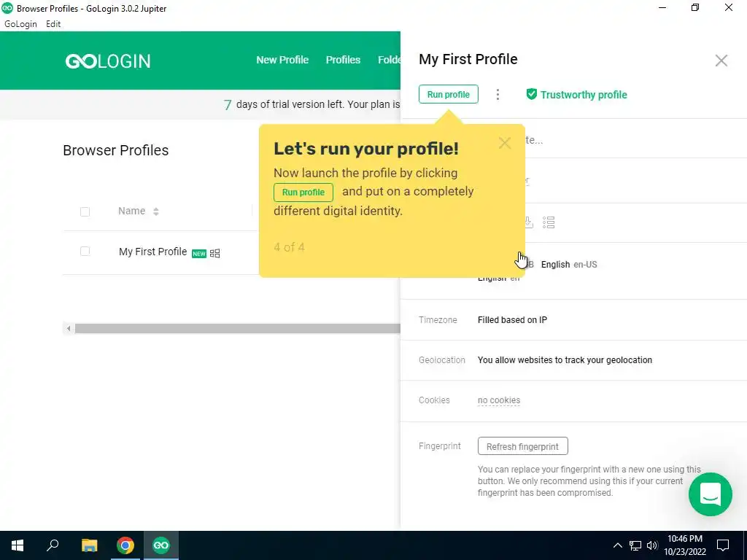This screenshot has width=747, height=560.
Task: Click the Browser Profiles heading
Action: (116, 150)
